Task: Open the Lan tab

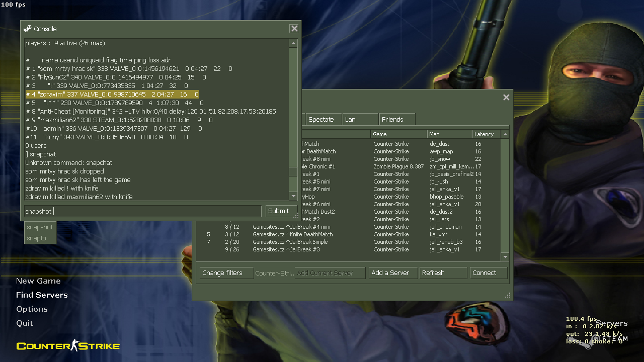Action: [x=360, y=119]
